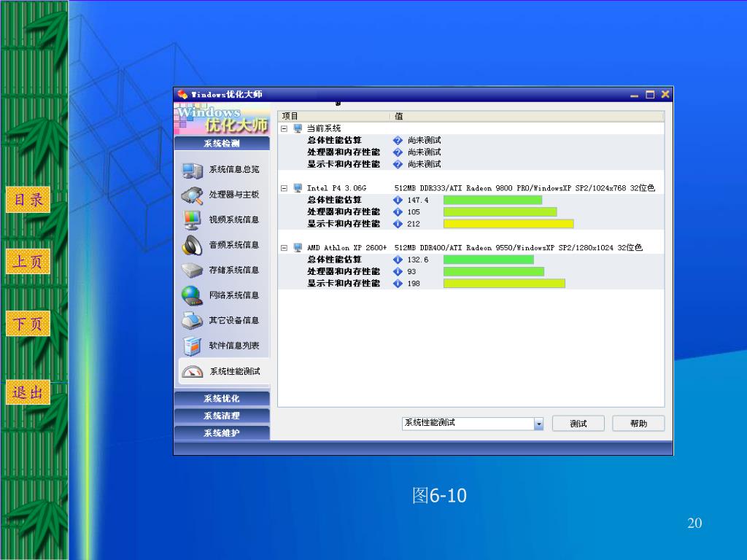Click the green bar for score 147.4

click(492, 200)
